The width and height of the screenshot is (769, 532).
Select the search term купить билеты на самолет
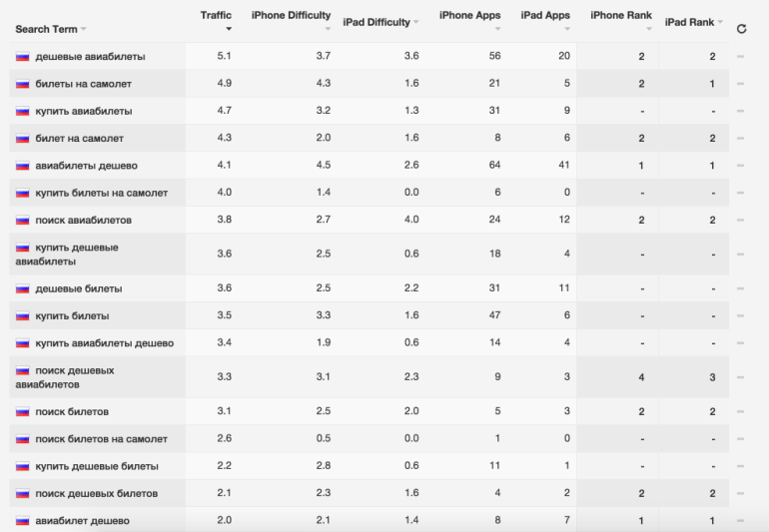(102, 194)
